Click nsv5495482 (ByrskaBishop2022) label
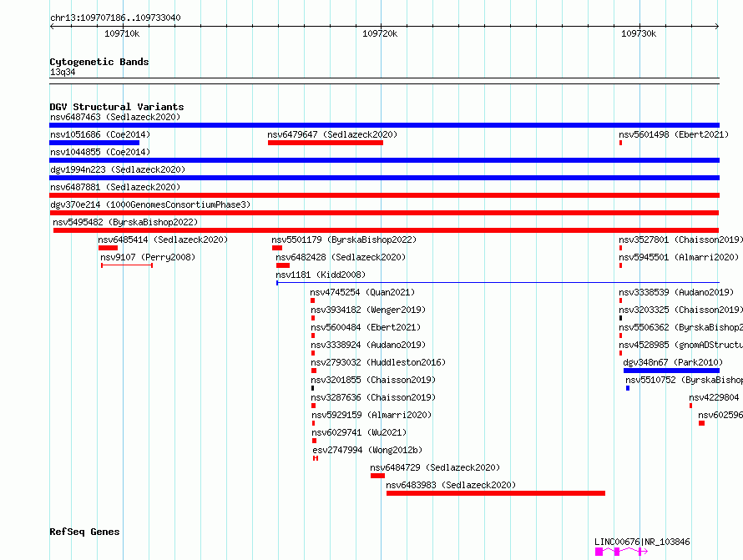 coord(125,222)
